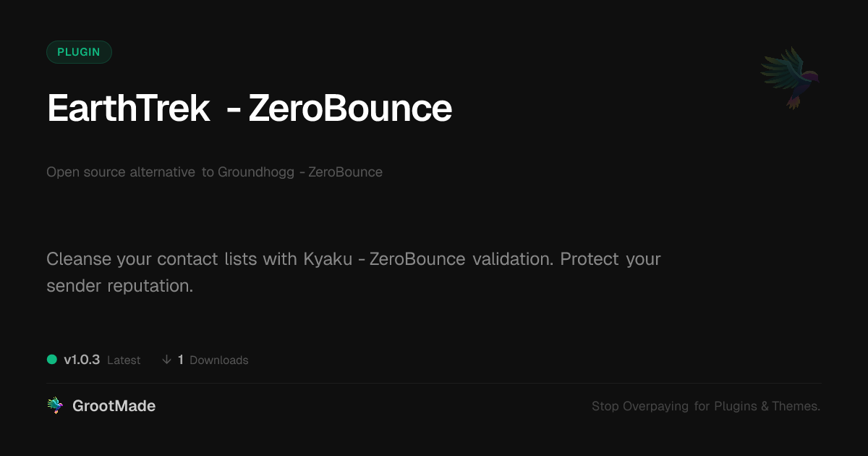Click the small GrootMade bird icon

[55, 406]
